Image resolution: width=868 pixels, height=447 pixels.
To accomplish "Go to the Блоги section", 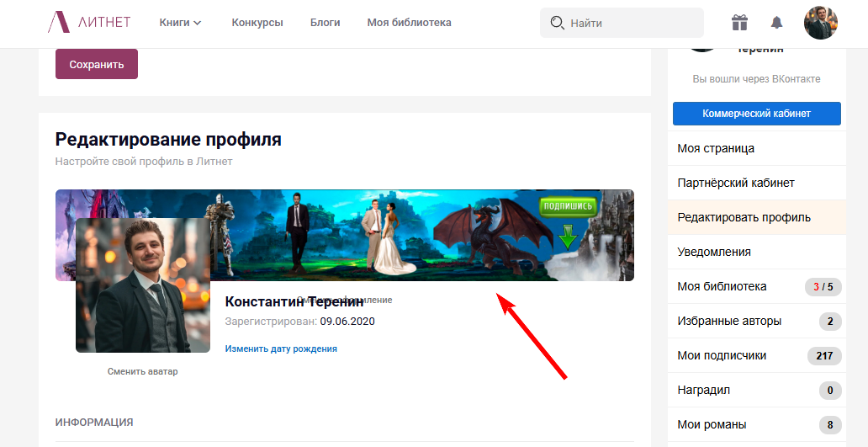I will tap(325, 23).
